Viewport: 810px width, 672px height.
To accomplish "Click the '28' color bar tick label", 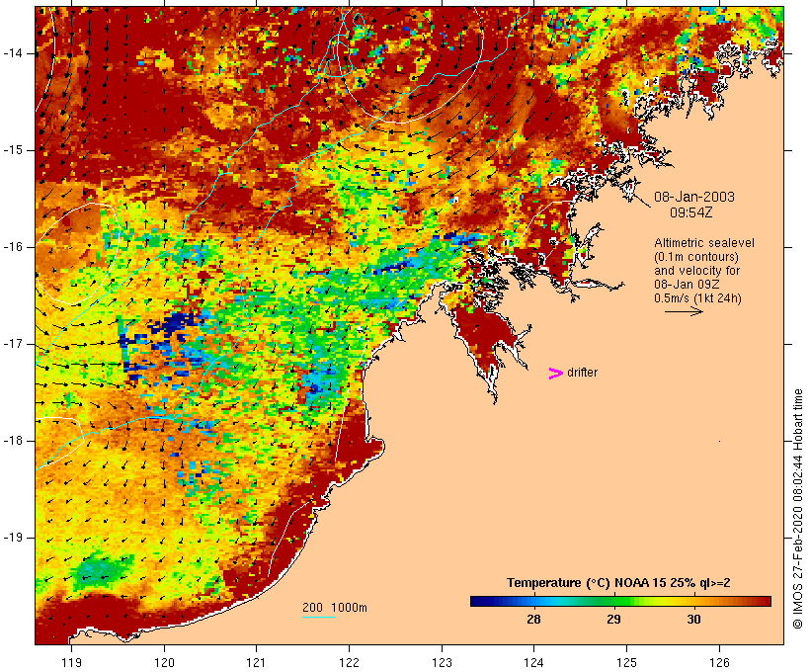I will (x=533, y=619).
